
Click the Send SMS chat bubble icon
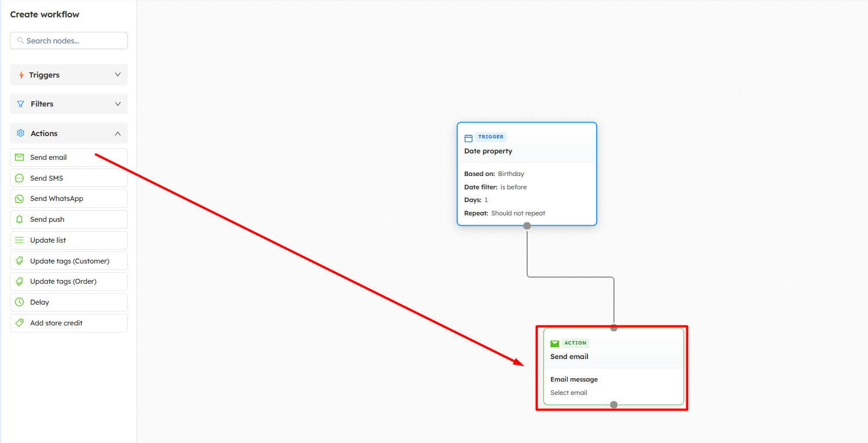click(x=20, y=178)
